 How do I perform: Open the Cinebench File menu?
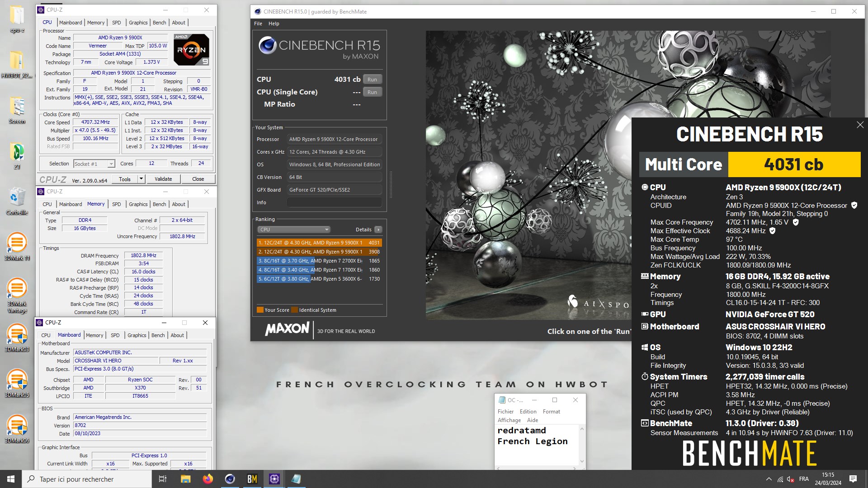[x=258, y=23]
